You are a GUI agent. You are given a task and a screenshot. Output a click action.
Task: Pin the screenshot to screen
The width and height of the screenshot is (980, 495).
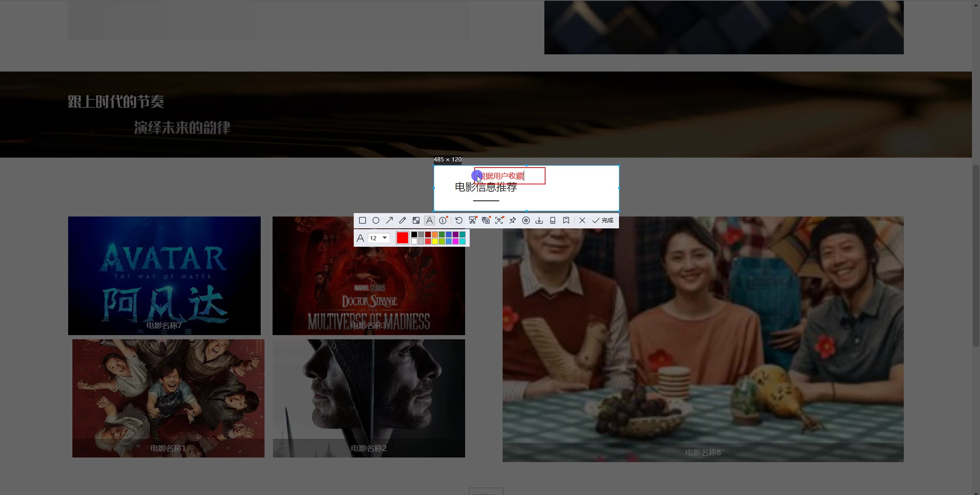pos(513,220)
